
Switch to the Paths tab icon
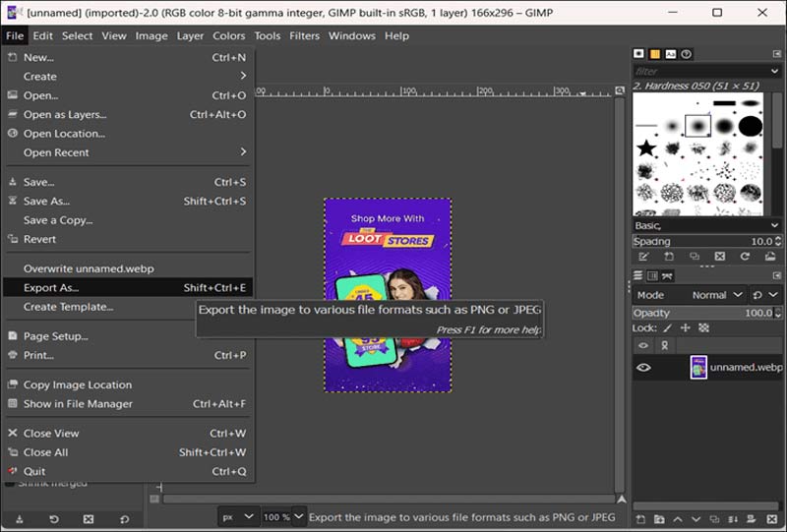[667, 275]
